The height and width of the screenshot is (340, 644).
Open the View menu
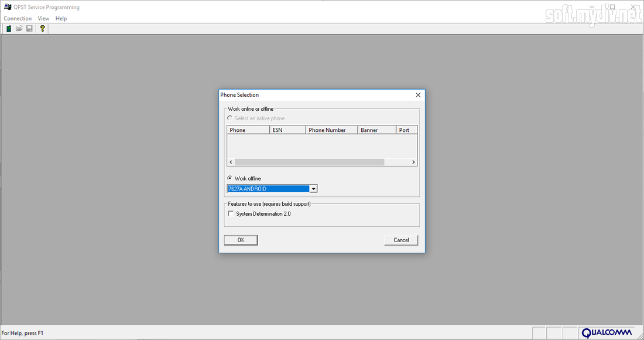click(x=43, y=19)
